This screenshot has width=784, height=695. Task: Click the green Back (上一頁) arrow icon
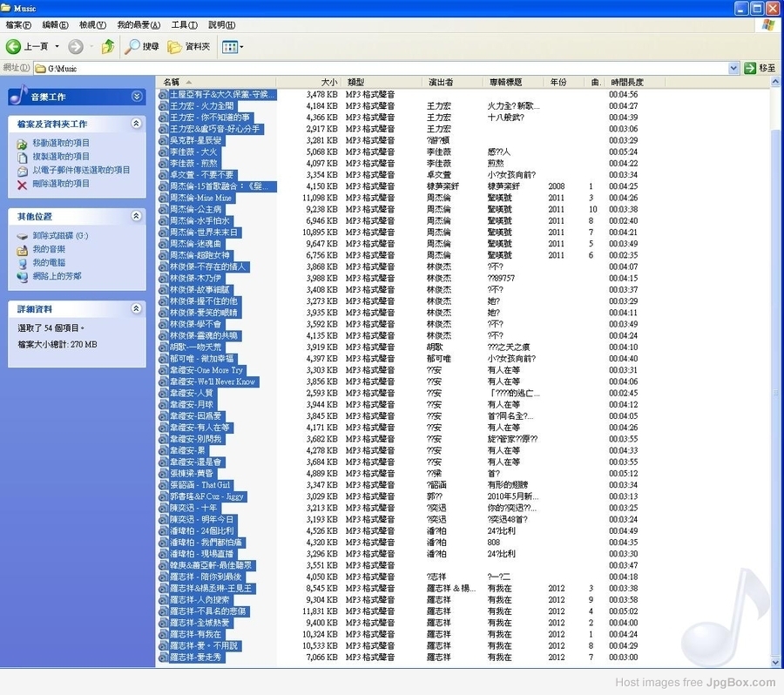coord(14,46)
